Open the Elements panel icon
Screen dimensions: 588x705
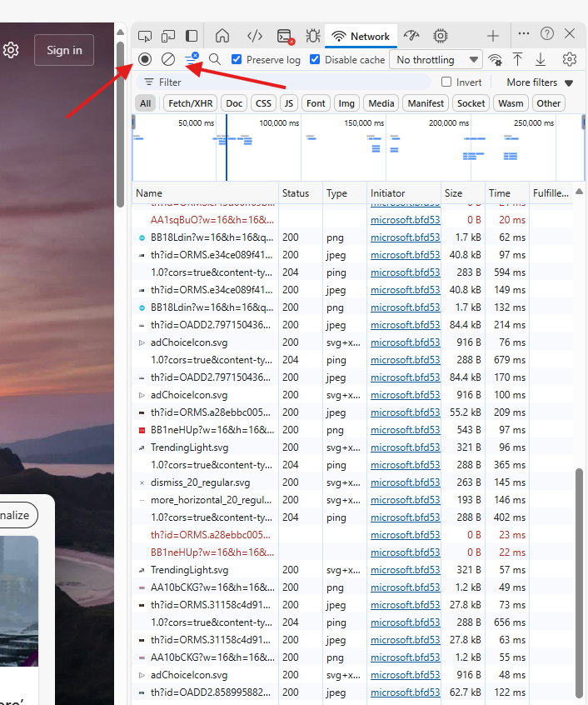[255, 36]
